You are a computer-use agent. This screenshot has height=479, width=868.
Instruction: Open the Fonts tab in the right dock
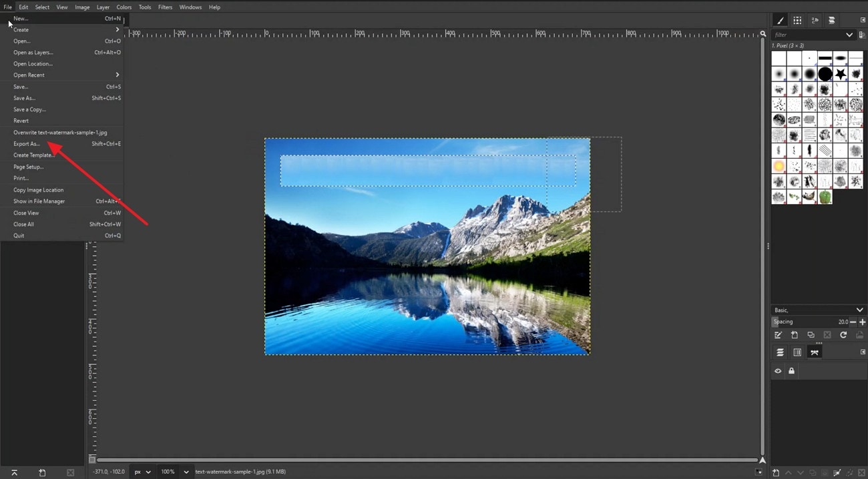click(x=815, y=20)
